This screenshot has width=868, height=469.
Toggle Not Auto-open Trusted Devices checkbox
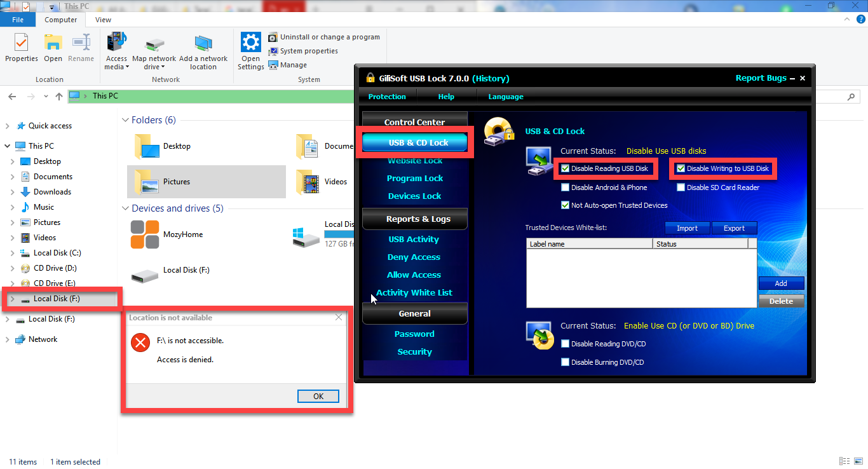point(566,205)
